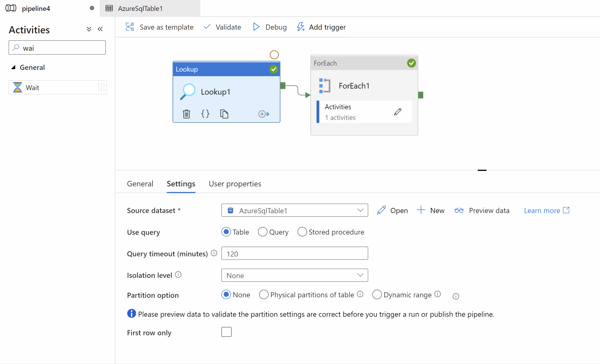Viewport: 600px width, 364px height.
Task: Show info for Physical partitions of table
Action: (x=360, y=294)
